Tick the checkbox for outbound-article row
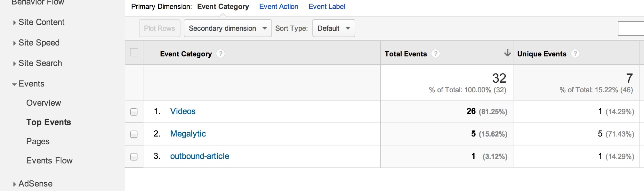This screenshot has height=191, width=644. click(134, 157)
